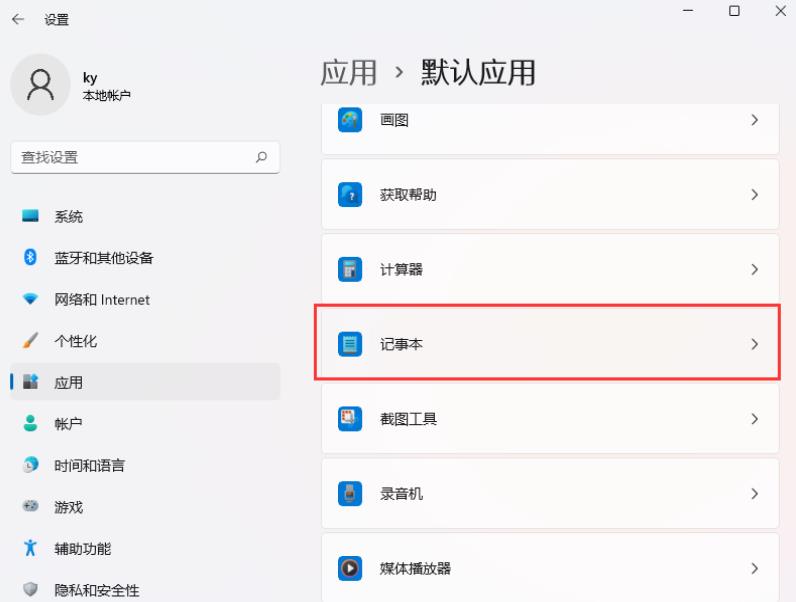This screenshot has width=796, height=602.
Task: Expand the Voice Recorder (录音机) row chevron
Action: tap(755, 494)
